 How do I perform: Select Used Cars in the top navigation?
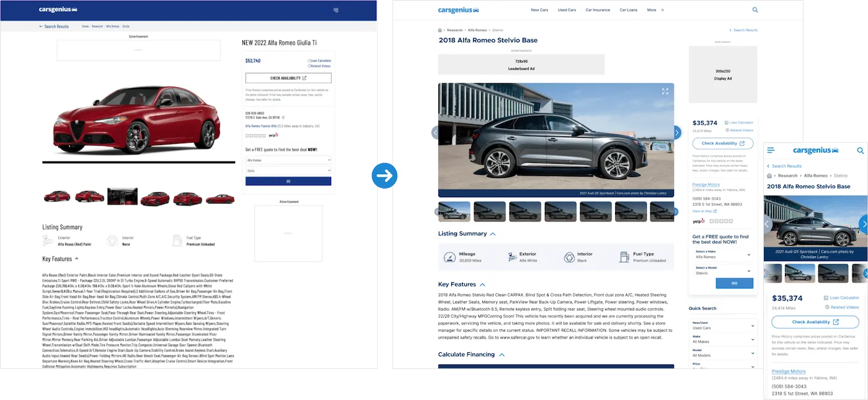567,9
